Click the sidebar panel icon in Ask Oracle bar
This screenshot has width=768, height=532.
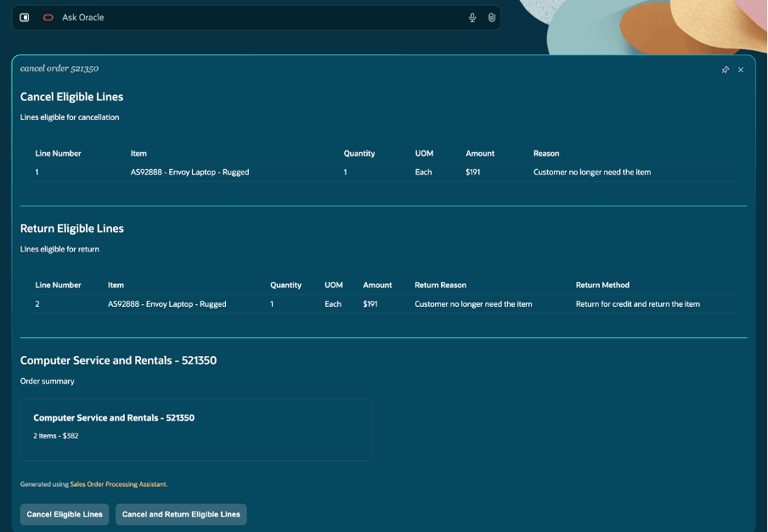[25, 18]
